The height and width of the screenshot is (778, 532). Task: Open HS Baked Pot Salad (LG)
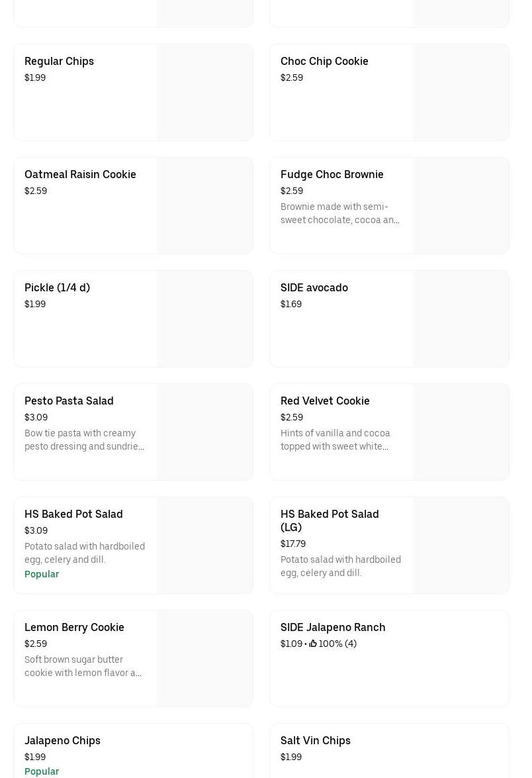[x=330, y=520]
